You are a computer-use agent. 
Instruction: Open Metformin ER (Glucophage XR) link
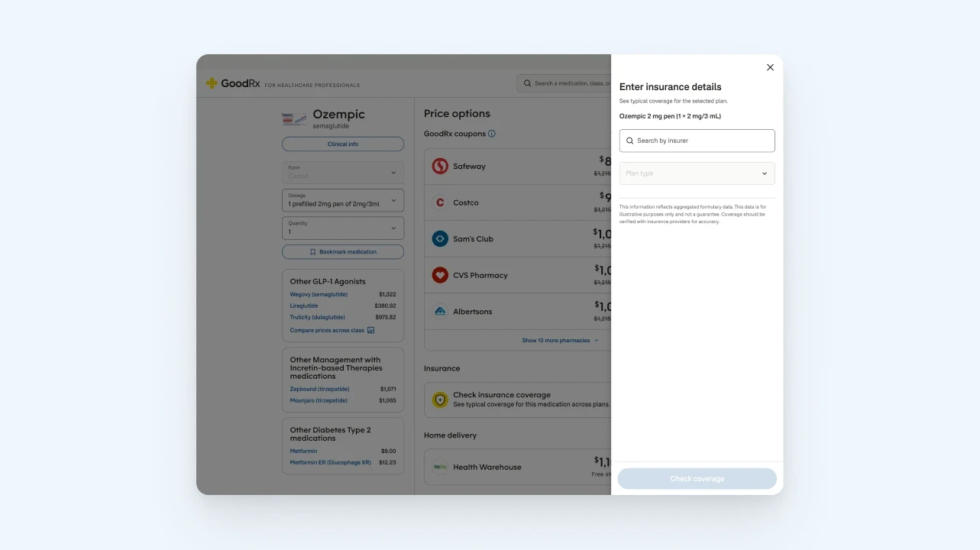(x=331, y=462)
